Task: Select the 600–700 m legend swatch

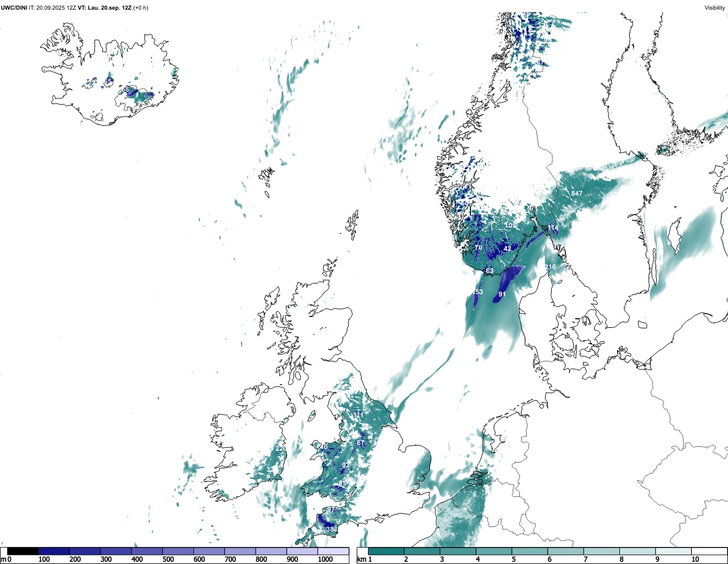Action: (x=209, y=551)
